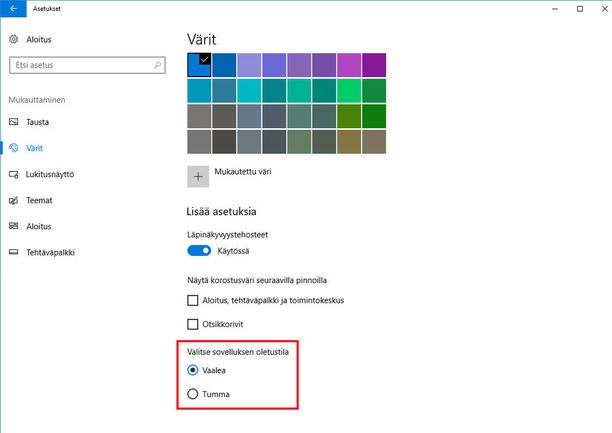Toggle Läpinäkyvyystehosteet transparency switch
The height and width of the screenshot is (433, 612).
pos(199,251)
